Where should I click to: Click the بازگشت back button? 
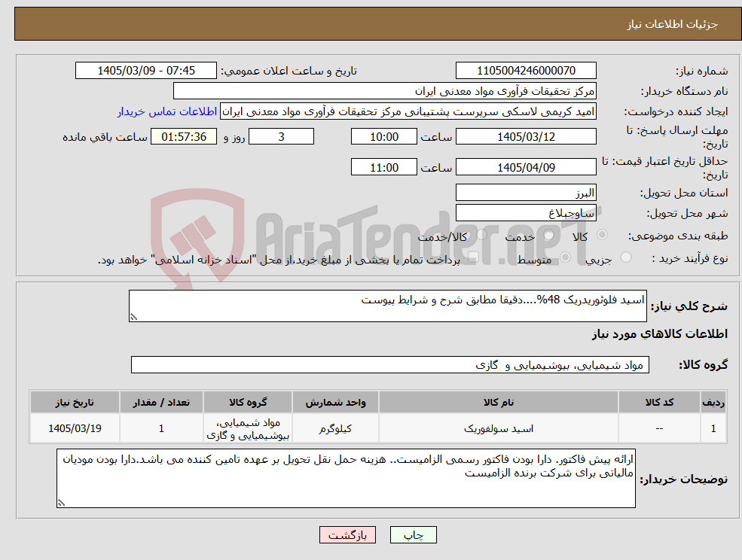coord(347,535)
